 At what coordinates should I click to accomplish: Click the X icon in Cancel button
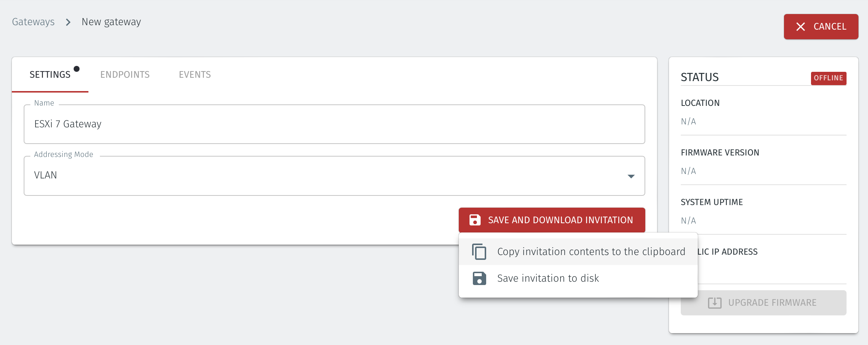[800, 27]
